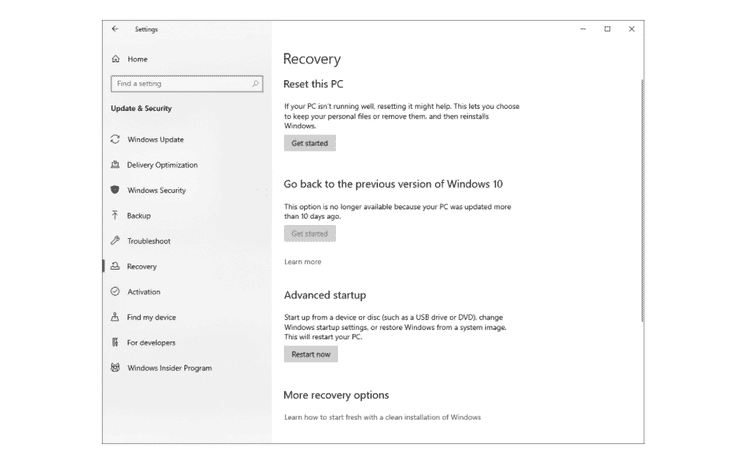Viewport: 750px width, 469px height.
Task: Click the Update & Security section title
Action: [x=141, y=108]
